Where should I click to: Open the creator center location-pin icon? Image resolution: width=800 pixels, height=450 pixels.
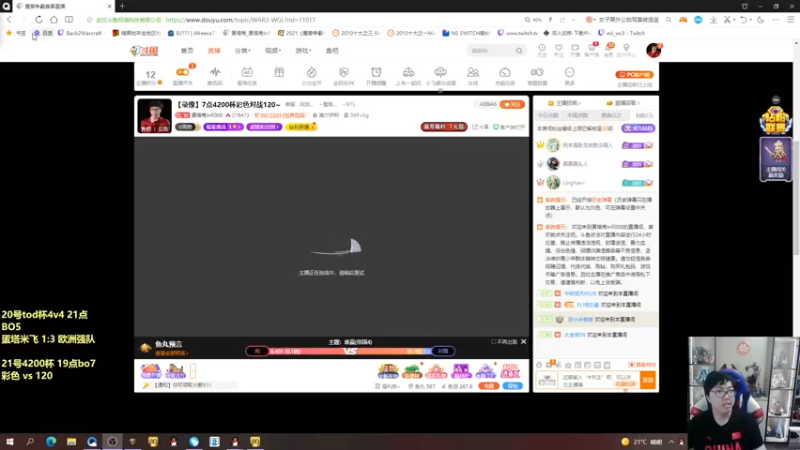click(626, 49)
